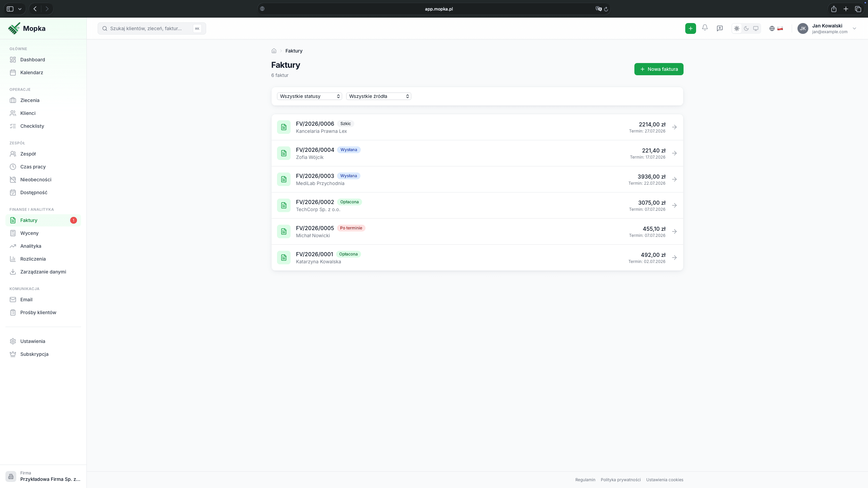Open the Polish flag language selector
The height and width of the screenshot is (488, 868).
[x=780, y=28]
